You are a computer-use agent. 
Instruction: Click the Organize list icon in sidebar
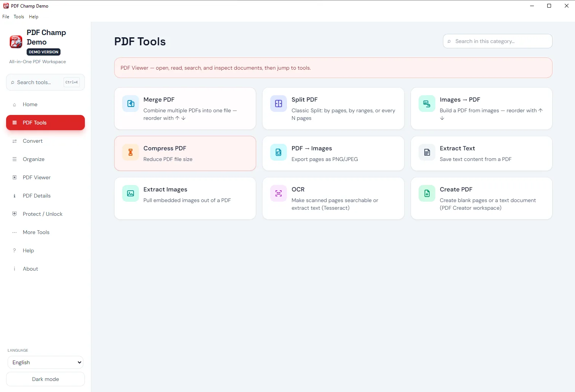click(x=14, y=159)
